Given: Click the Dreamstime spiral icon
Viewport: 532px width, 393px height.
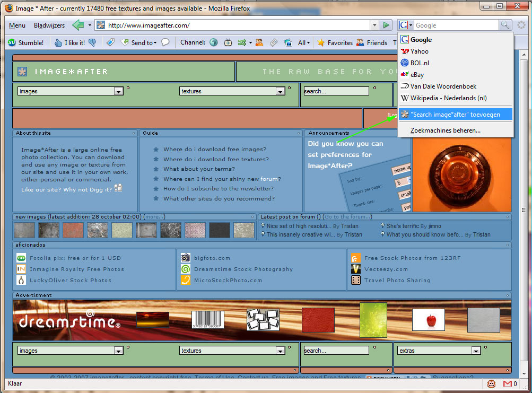Looking at the screenshot, I should [x=186, y=269].
